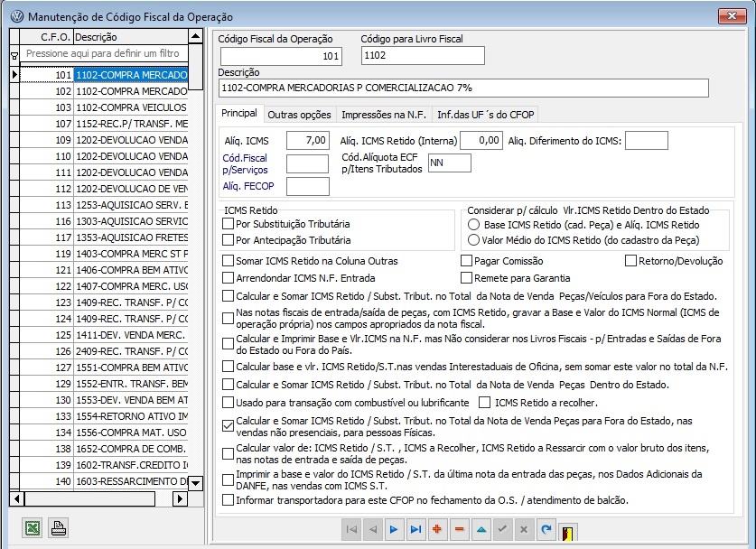
Task: Open Inf.das UF´s do CFOP tab
Action: pos(486,115)
